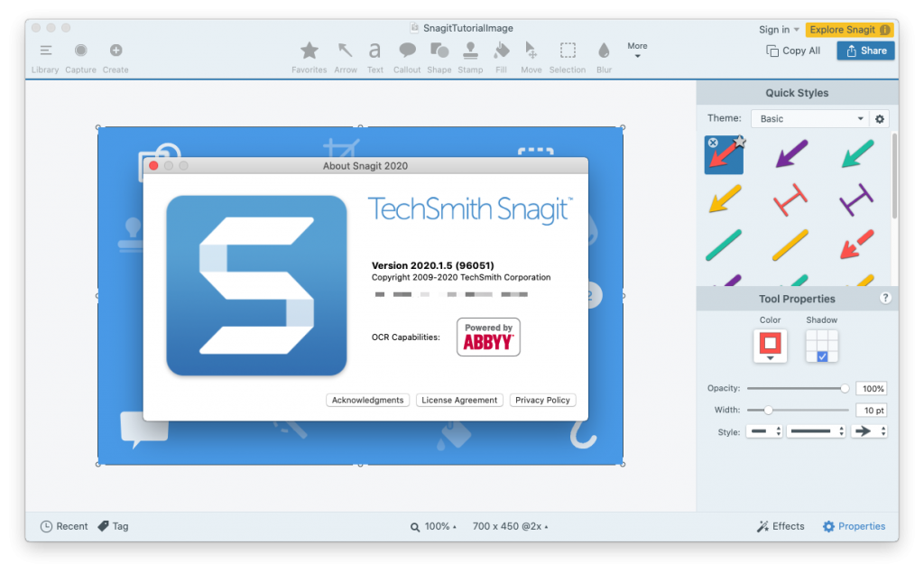The image size is (924, 573).
Task: Toggle favorite star on red arrow style
Action: point(740,141)
